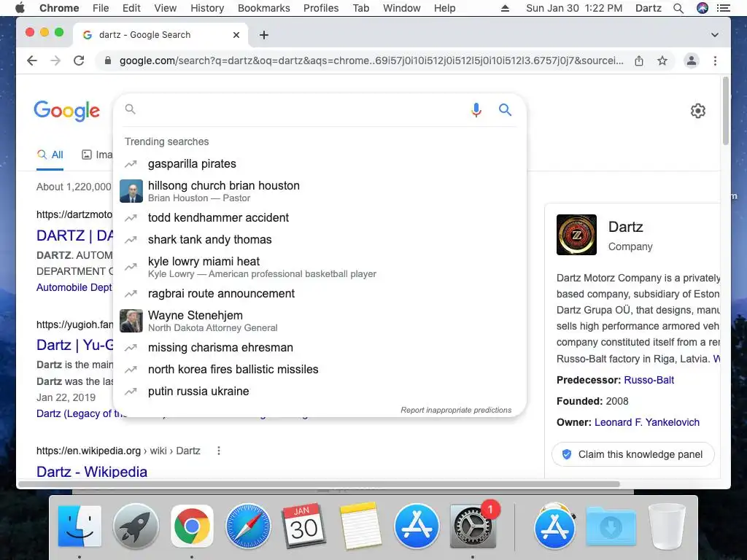Open Calendar from the dock
Screen dimensions: 747x560
(304, 526)
